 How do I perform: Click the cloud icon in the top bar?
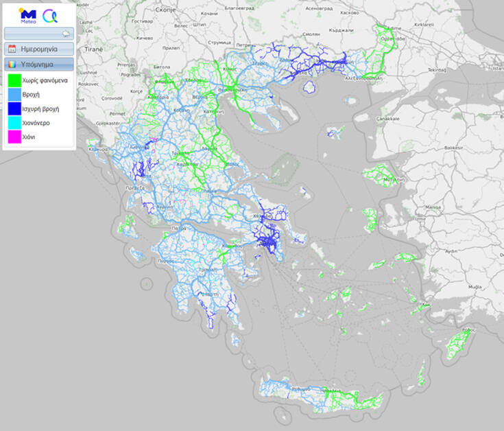point(66,33)
